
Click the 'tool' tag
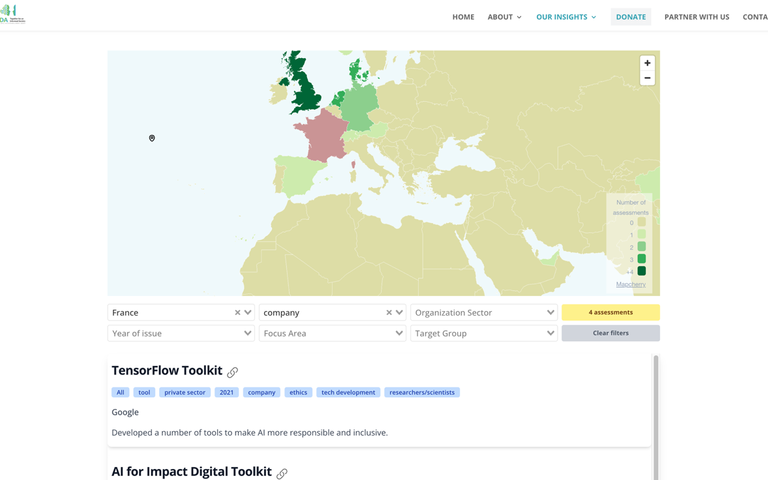tap(144, 392)
